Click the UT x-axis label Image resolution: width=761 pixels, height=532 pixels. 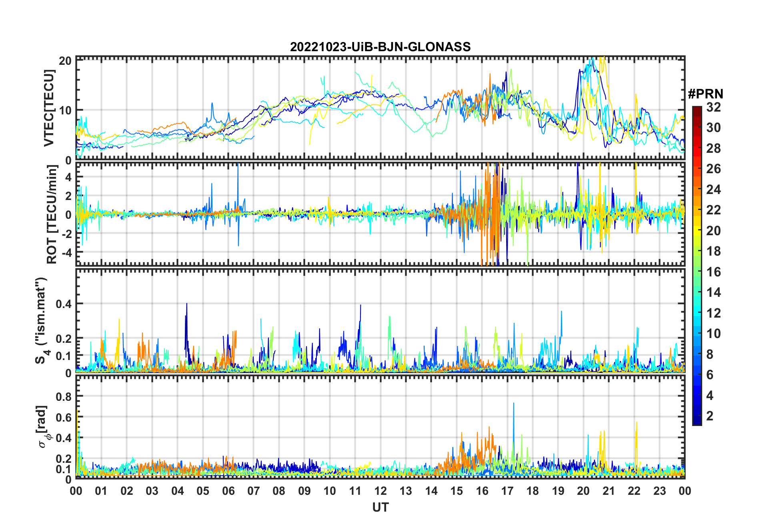click(380, 508)
